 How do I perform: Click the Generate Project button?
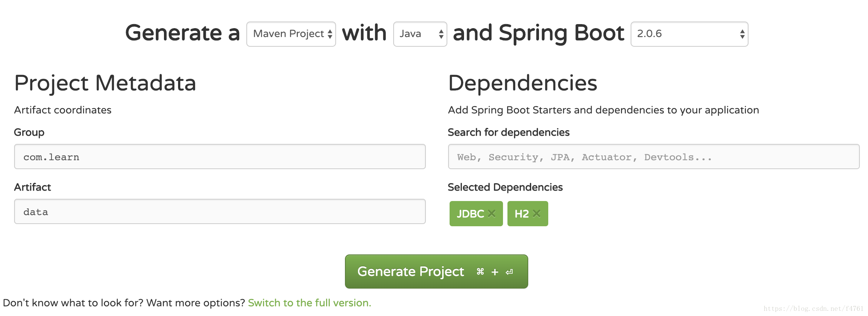click(436, 271)
